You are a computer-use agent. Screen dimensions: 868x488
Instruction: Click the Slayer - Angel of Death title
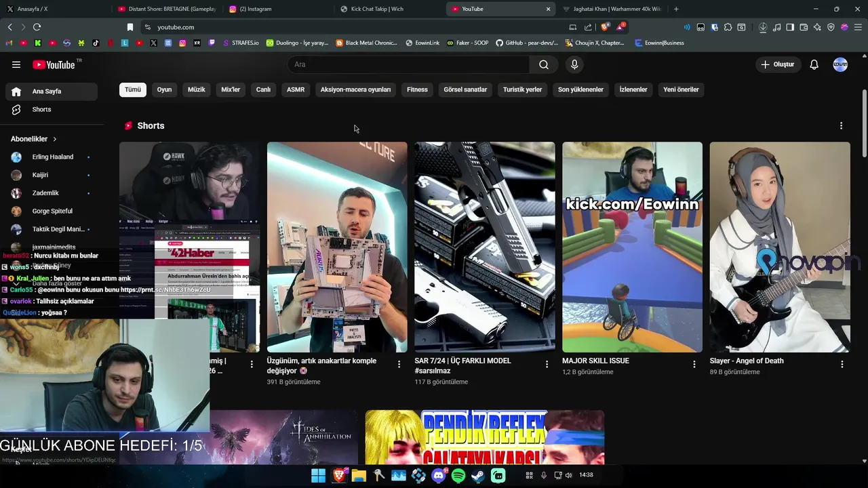coord(747,361)
